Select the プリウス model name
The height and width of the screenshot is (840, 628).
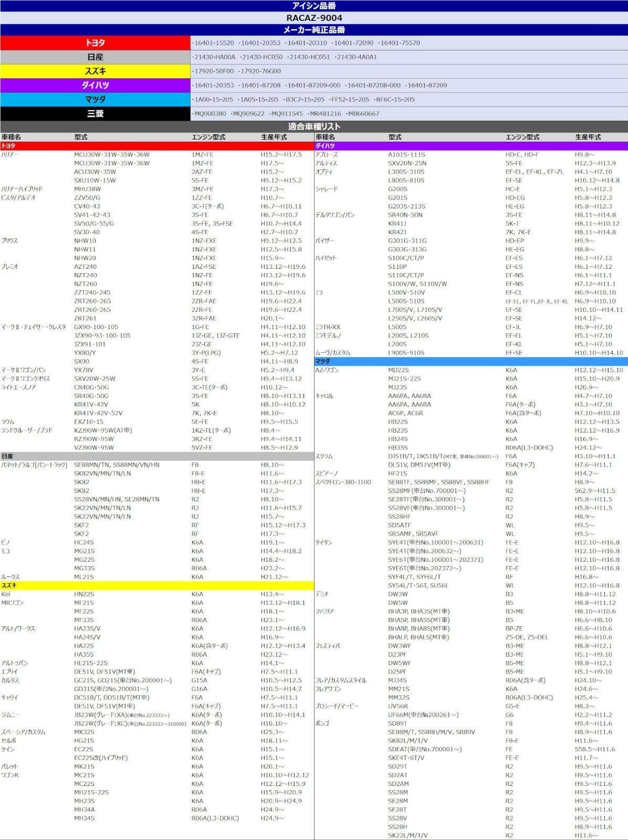pos(10,241)
